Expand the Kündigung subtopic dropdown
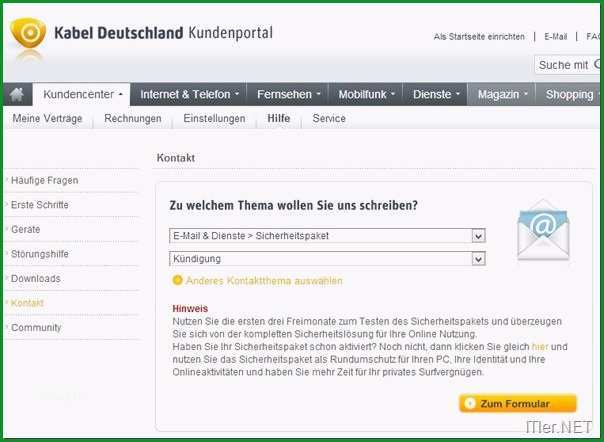Image resolution: width=604 pixels, height=442 pixels. (x=327, y=259)
